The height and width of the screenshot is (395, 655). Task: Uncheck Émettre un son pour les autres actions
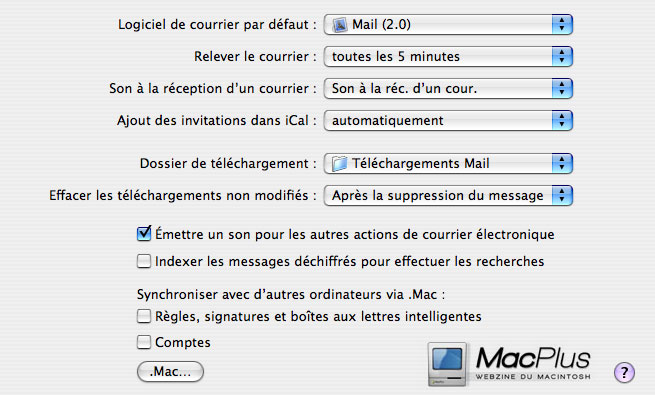click(144, 234)
